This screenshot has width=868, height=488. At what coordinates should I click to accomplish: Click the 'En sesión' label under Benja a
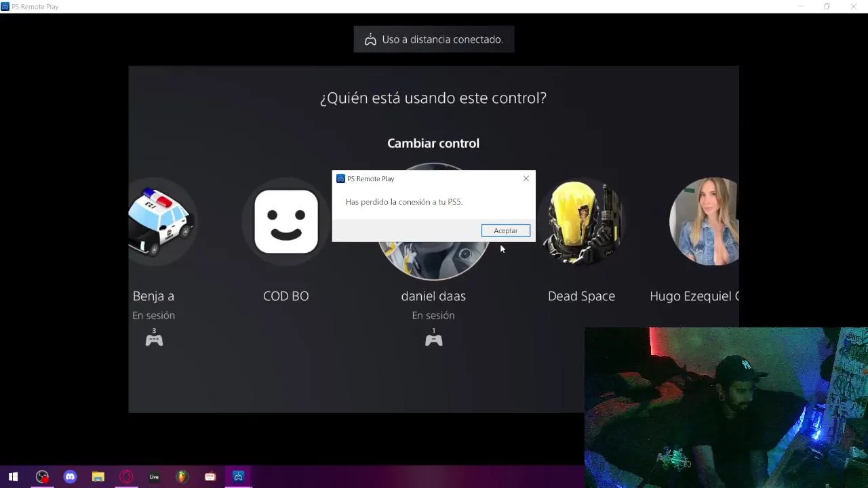click(x=153, y=315)
